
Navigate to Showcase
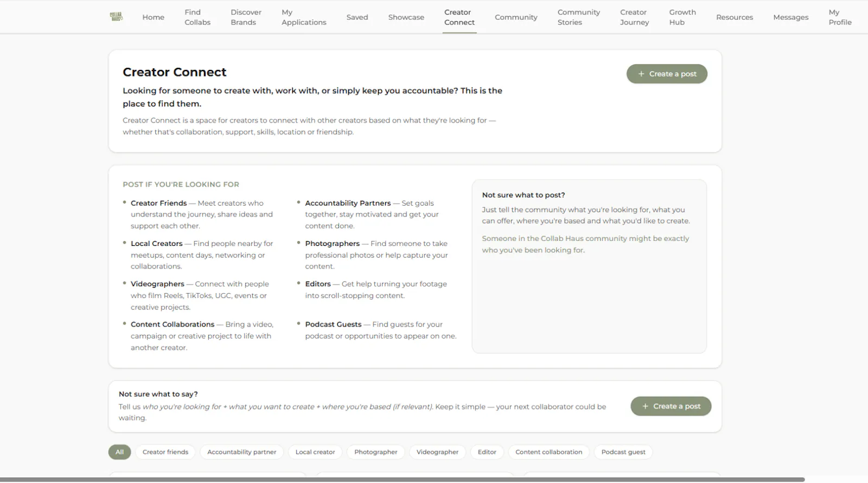(x=406, y=17)
